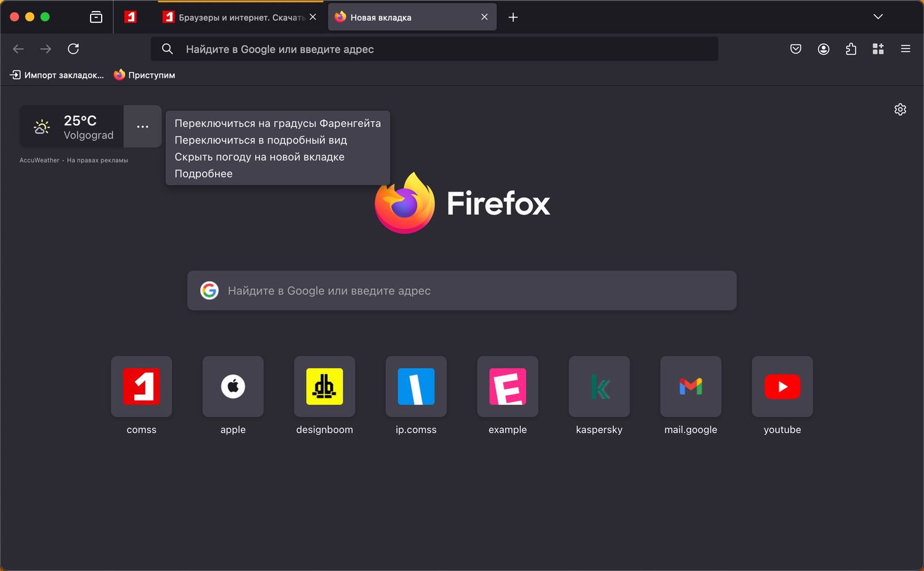Viewport: 924px width, 571px height.
Task: Open the example shortcut tile
Action: click(508, 395)
